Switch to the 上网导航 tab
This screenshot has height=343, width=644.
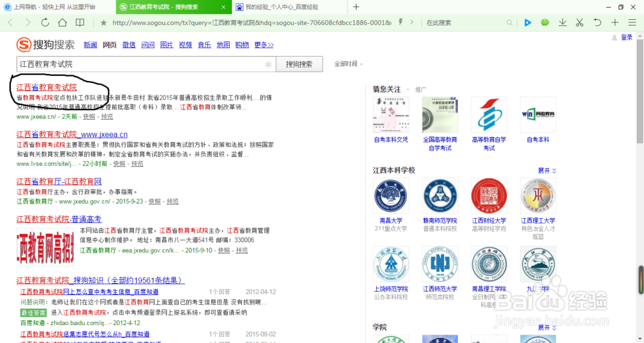pos(57,7)
